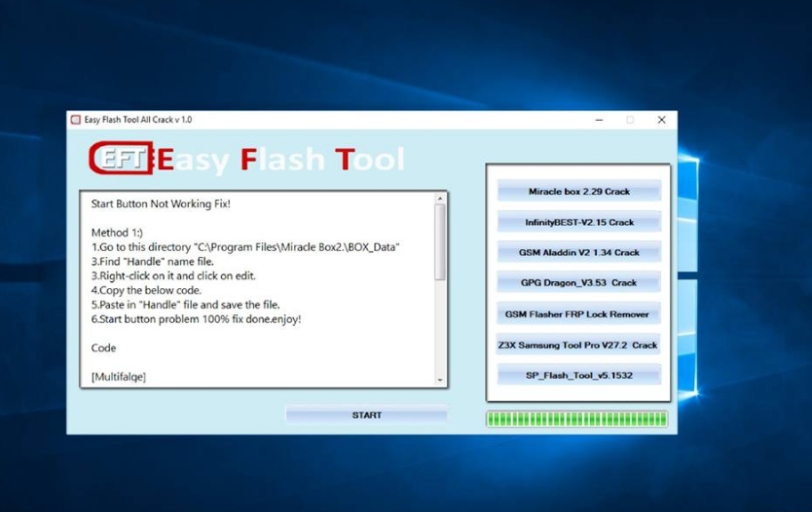Click the "Start Button Not Working Fix!" line
The width and height of the screenshot is (812, 512).
[161, 204]
